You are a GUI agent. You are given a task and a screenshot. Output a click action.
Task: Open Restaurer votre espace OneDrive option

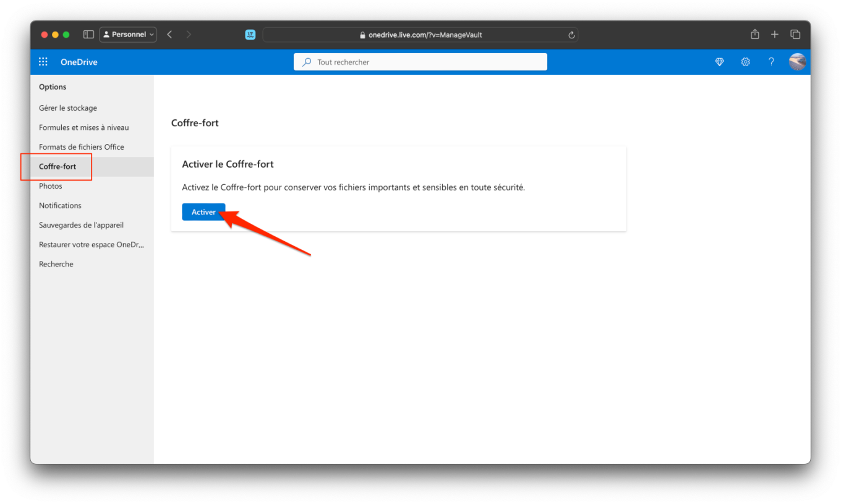click(x=92, y=245)
